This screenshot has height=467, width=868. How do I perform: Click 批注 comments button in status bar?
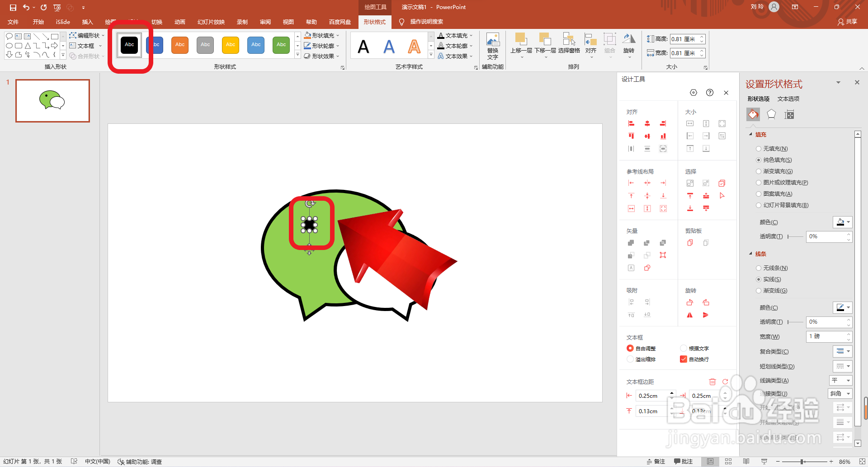point(683,462)
